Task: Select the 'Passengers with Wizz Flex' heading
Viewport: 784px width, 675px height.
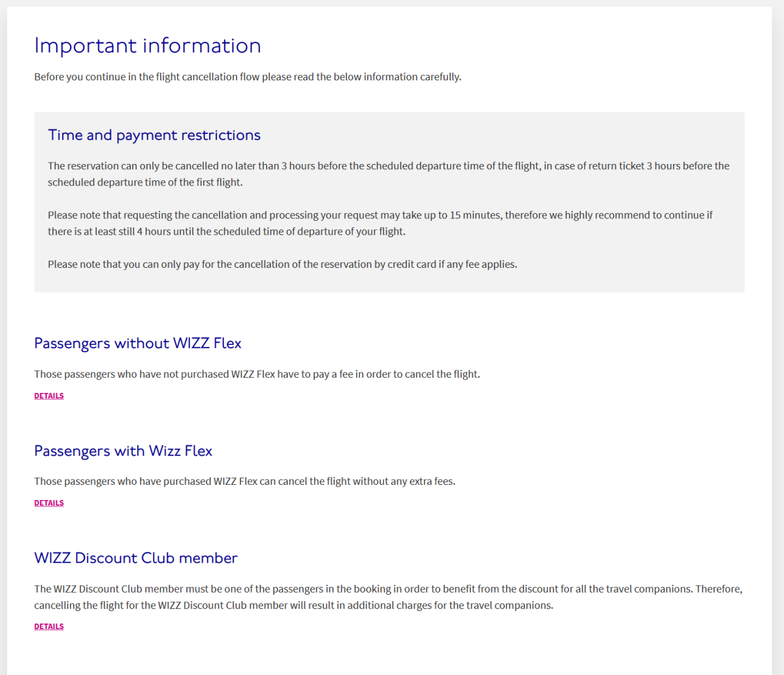Action: coord(123,452)
